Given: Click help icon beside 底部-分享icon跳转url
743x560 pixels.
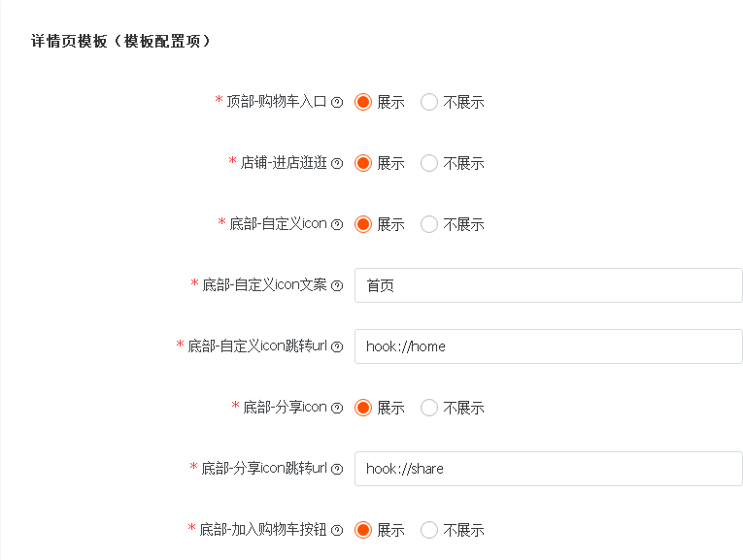Looking at the screenshot, I should click(337, 469).
